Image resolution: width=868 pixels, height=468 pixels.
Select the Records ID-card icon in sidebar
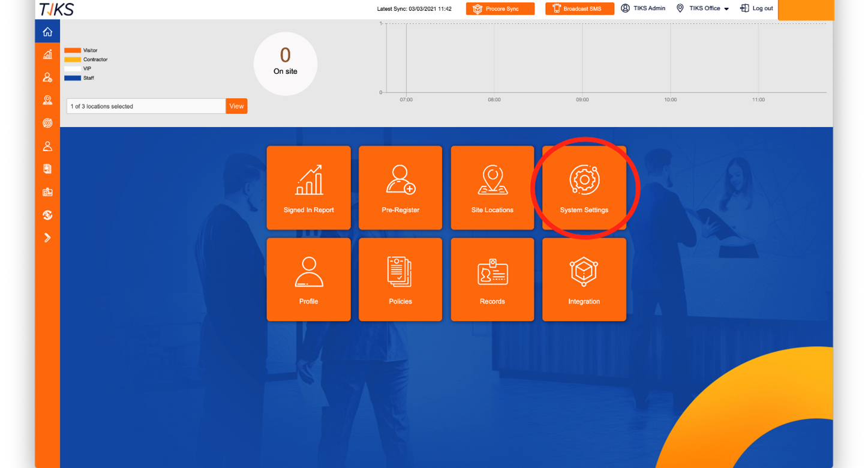pos(47,191)
